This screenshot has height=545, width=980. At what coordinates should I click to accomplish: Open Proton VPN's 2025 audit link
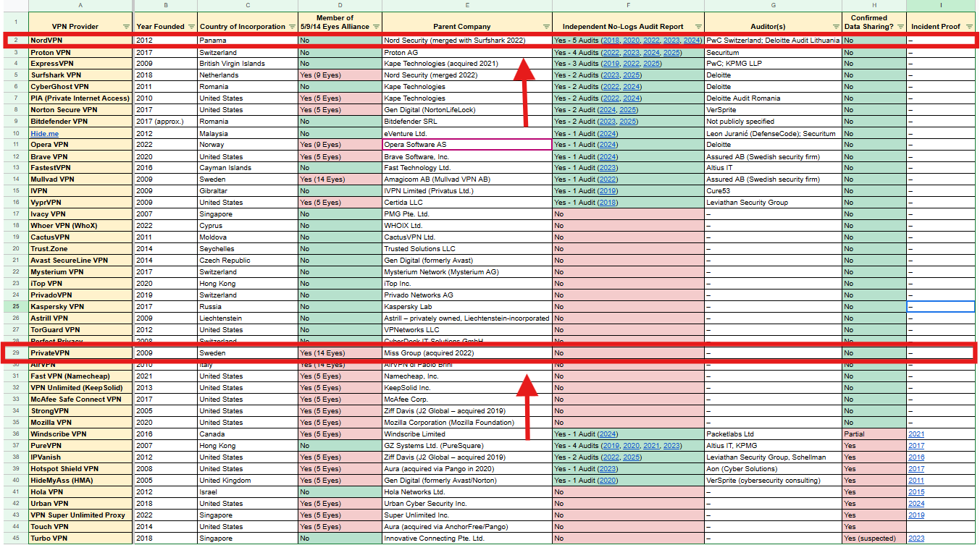(x=671, y=53)
